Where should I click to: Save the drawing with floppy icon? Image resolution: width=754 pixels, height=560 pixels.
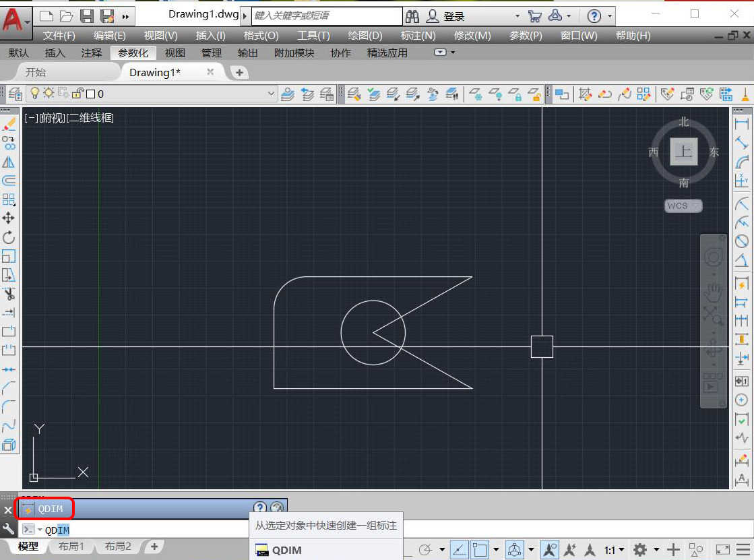tap(86, 16)
